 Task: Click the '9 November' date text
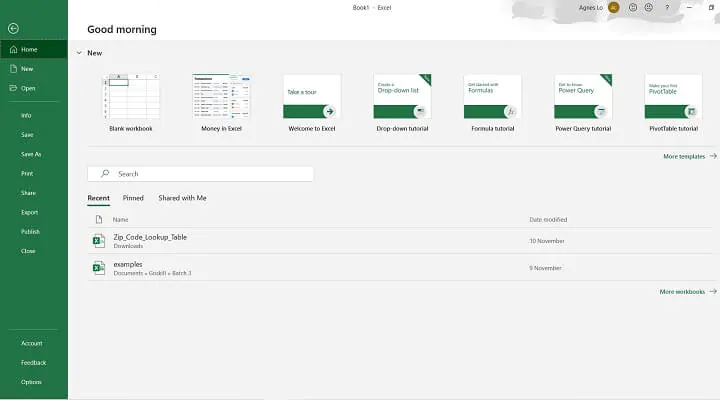click(545, 268)
